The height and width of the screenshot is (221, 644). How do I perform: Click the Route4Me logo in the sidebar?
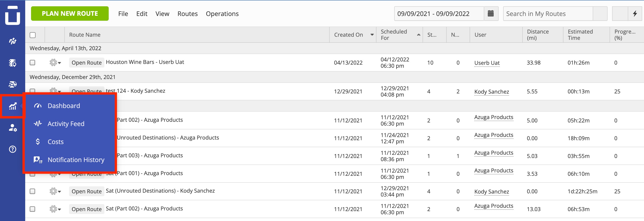coord(13,15)
